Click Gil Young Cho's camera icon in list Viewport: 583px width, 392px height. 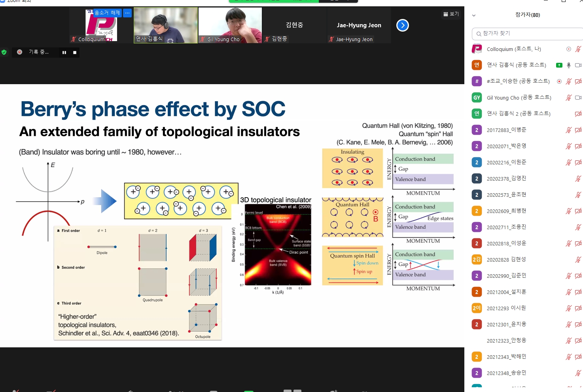click(578, 98)
